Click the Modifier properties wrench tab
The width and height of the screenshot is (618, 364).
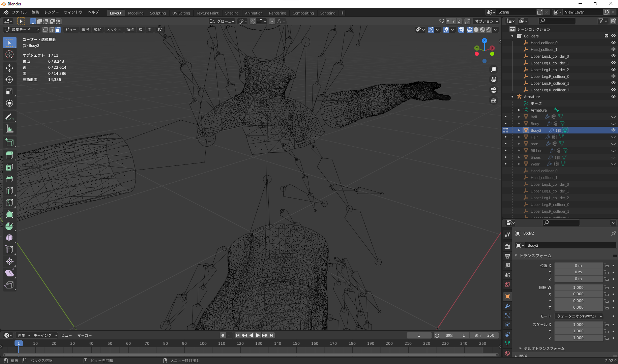click(507, 306)
